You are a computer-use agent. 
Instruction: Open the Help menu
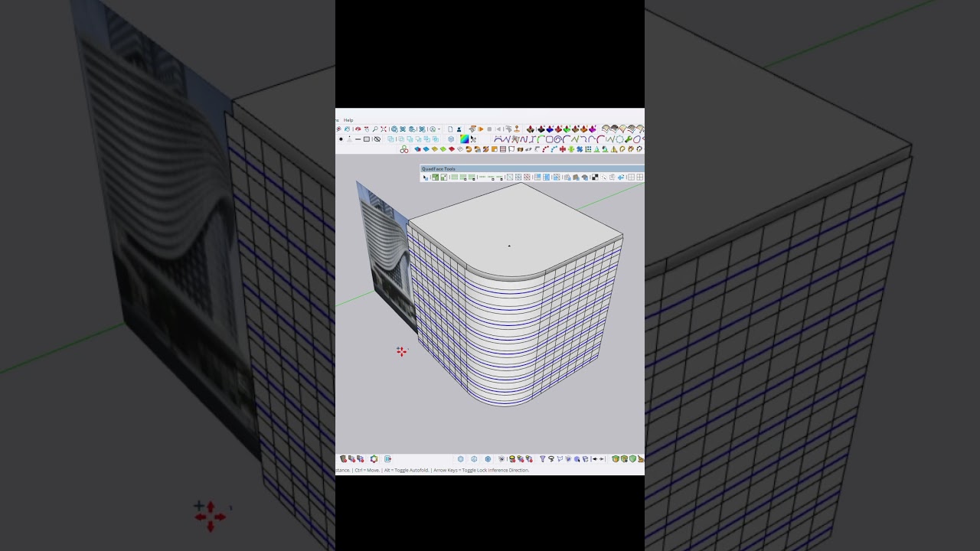[348, 120]
